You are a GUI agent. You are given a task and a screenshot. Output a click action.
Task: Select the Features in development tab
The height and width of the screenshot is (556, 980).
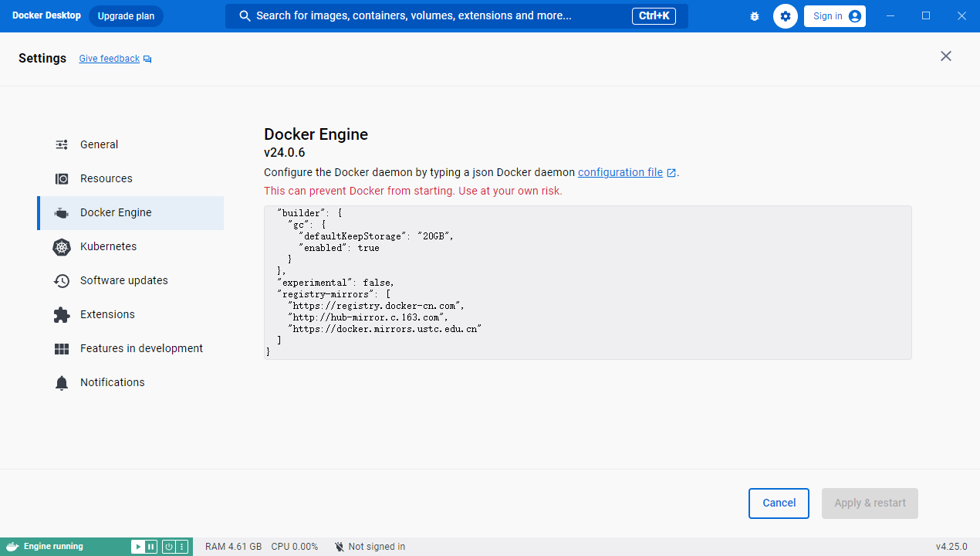(x=130, y=349)
